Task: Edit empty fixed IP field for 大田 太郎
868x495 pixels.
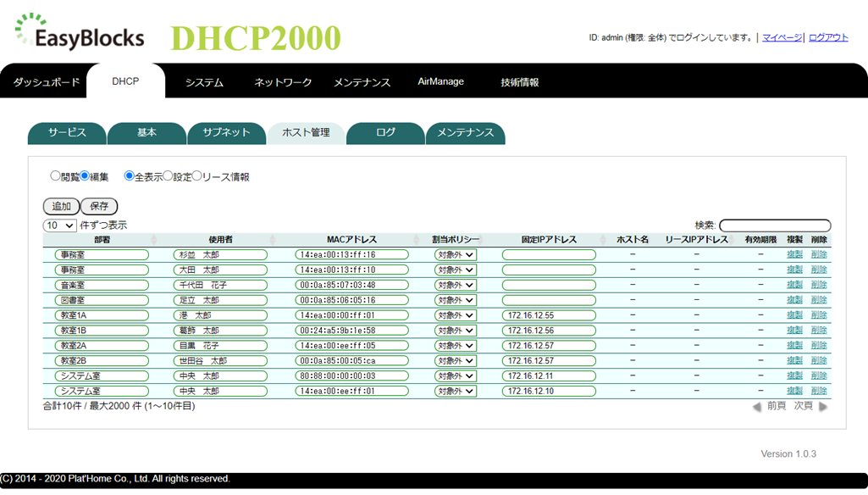Action: (549, 270)
